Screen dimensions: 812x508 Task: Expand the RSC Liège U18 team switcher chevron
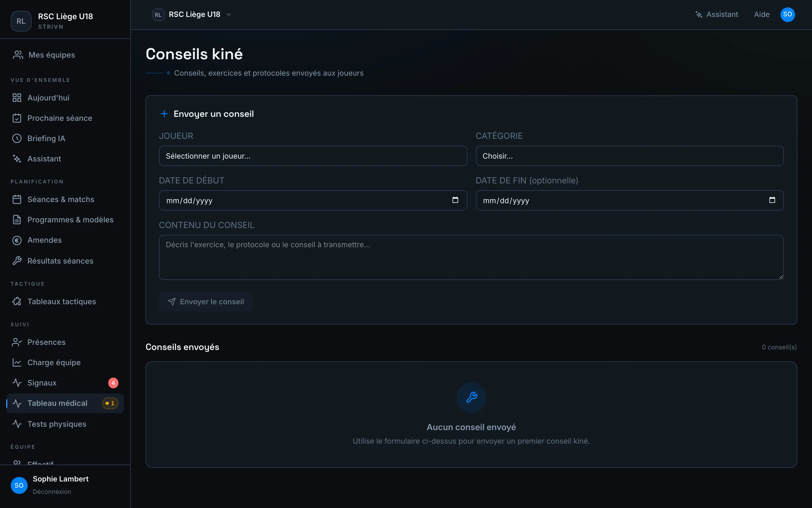pyautogui.click(x=229, y=14)
